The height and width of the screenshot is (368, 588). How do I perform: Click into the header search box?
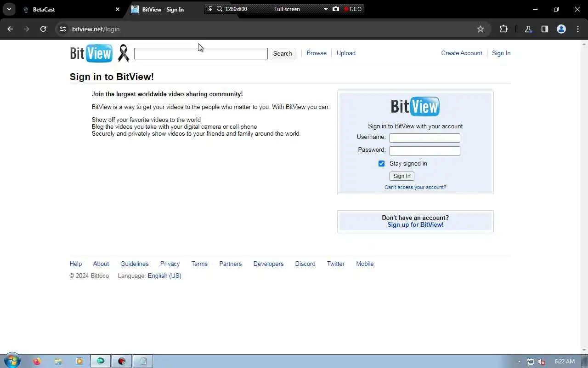click(x=201, y=53)
